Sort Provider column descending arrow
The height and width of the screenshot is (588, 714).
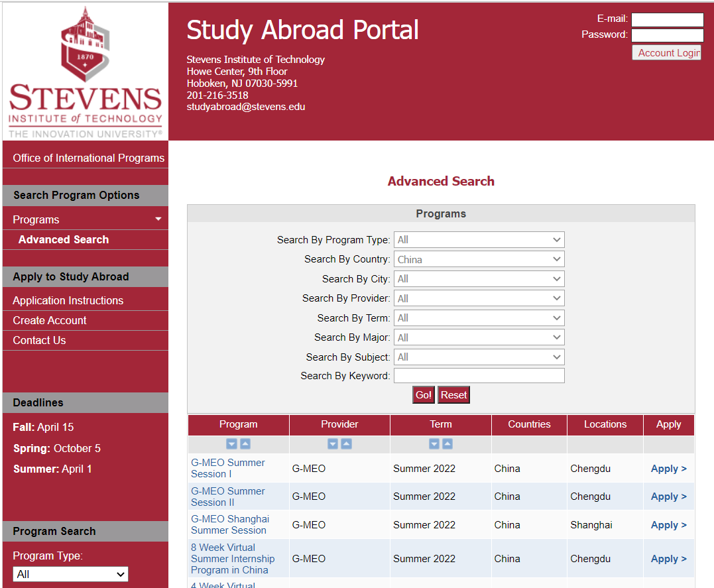tap(333, 444)
